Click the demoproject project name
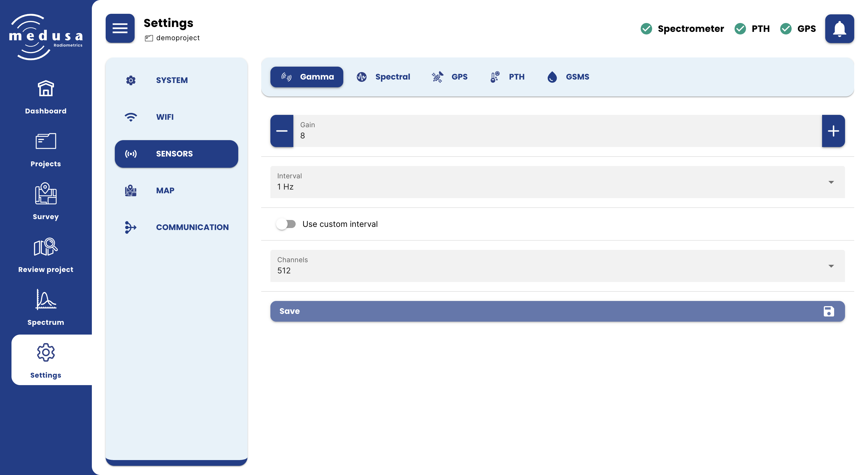The height and width of the screenshot is (475, 868). 178,38
